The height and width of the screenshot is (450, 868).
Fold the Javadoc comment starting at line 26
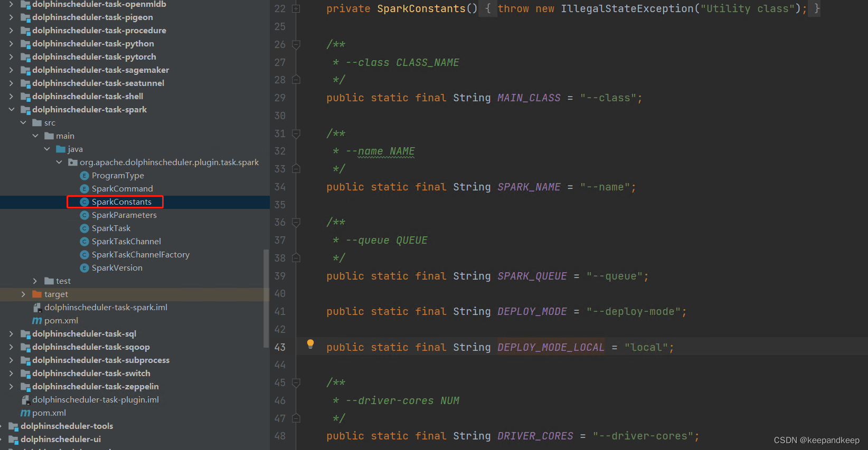[296, 44]
